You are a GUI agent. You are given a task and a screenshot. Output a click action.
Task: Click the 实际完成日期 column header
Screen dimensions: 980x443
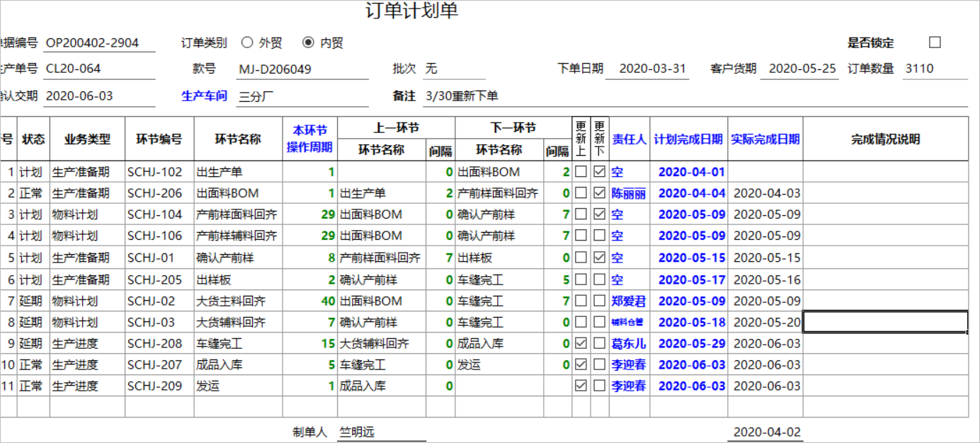pyautogui.click(x=765, y=139)
